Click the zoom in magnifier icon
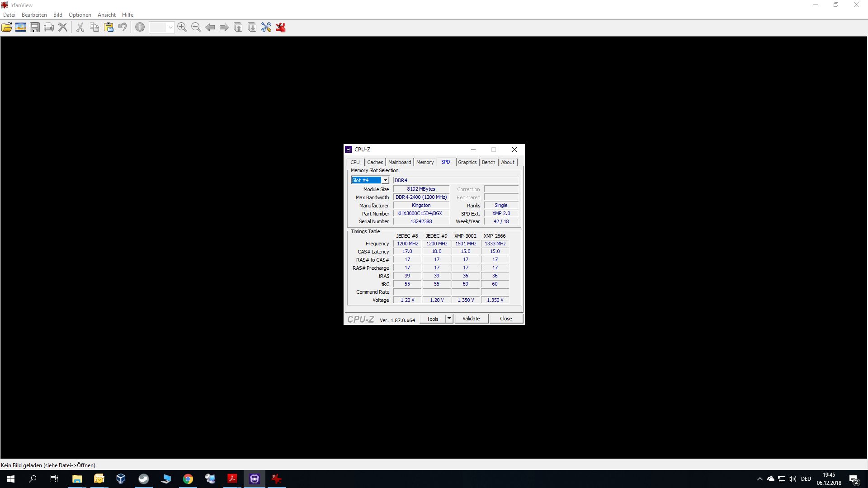 click(182, 28)
